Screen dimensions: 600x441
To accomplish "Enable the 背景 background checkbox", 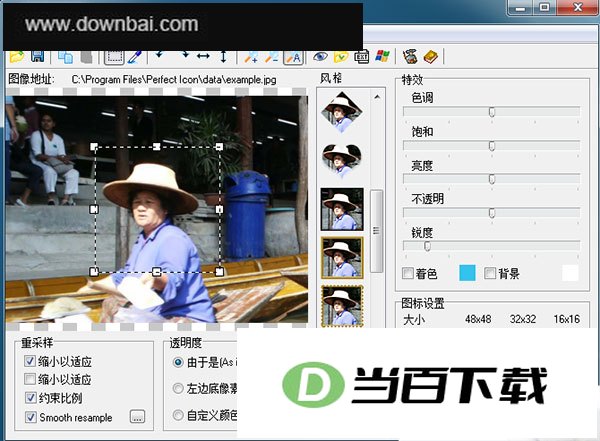I will (490, 273).
